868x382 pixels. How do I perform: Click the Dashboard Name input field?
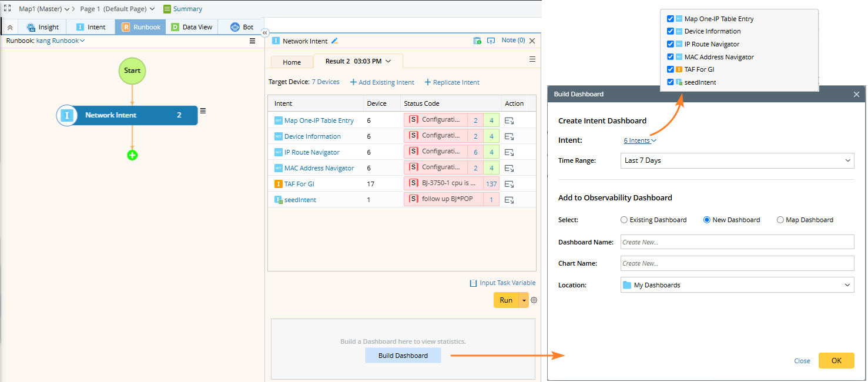pyautogui.click(x=737, y=242)
